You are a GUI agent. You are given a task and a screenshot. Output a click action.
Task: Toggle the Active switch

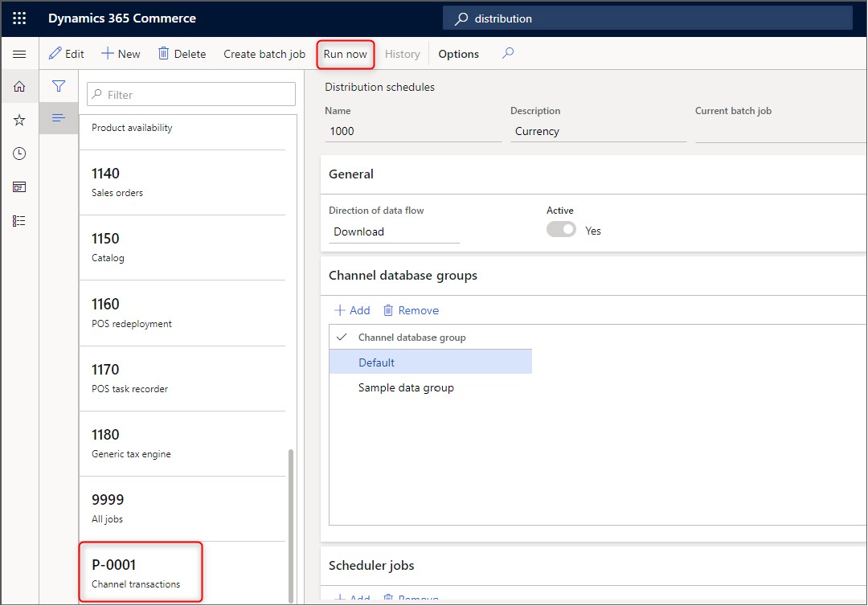[x=561, y=230]
